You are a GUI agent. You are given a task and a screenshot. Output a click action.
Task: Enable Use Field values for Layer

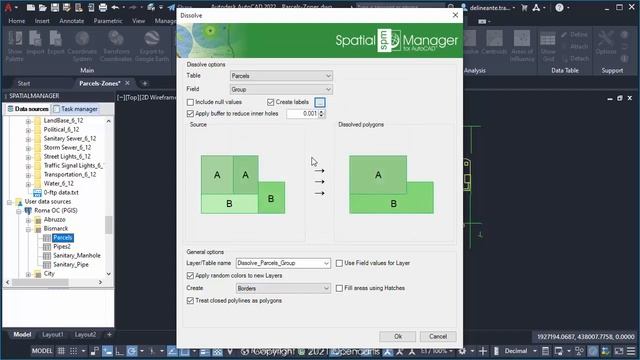(x=339, y=263)
